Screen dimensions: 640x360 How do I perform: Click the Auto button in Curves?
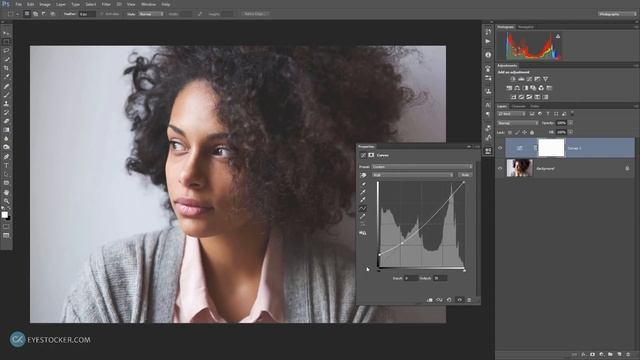pyautogui.click(x=465, y=175)
